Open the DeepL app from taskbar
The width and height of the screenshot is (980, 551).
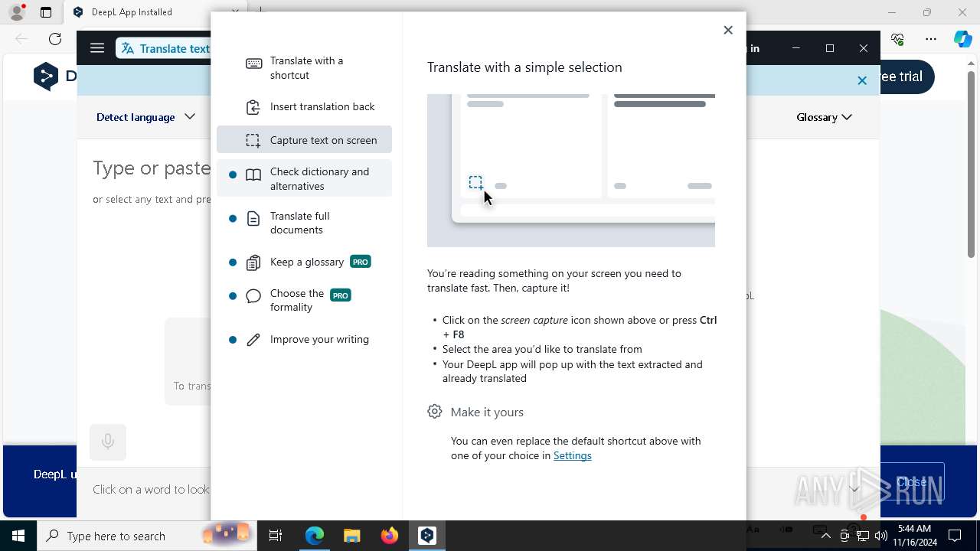click(x=427, y=536)
